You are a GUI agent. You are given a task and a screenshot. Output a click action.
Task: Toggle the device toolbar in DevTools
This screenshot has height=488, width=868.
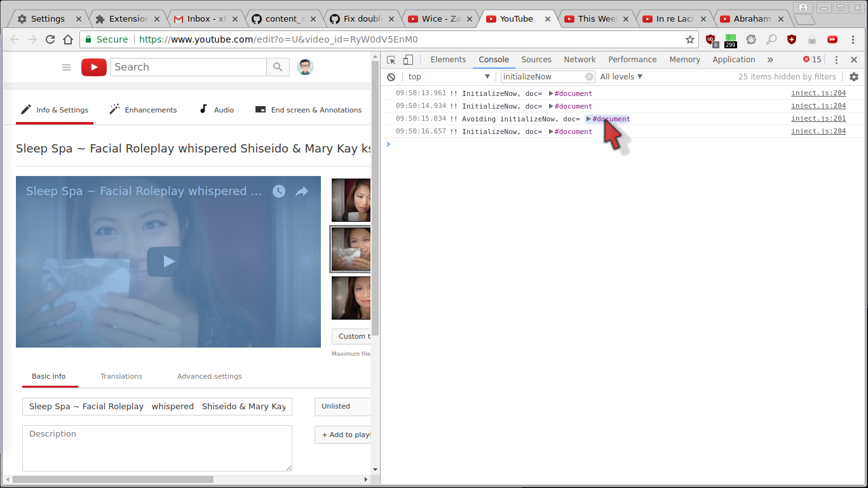(407, 58)
